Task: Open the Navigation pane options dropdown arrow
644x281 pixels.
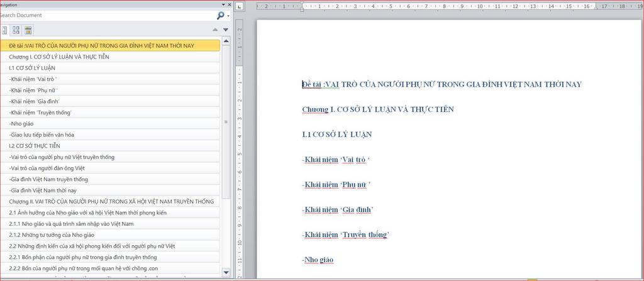Action: pyautogui.click(x=223, y=4)
